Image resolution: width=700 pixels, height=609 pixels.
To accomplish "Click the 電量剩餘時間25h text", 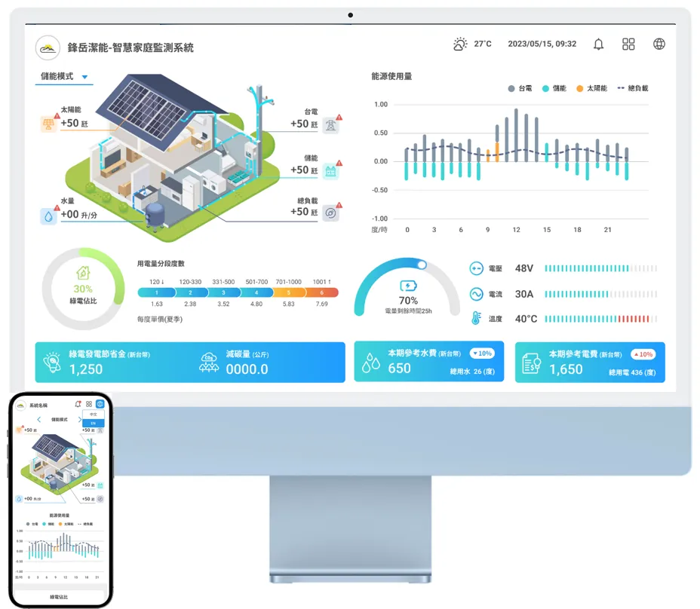I will [x=408, y=311].
